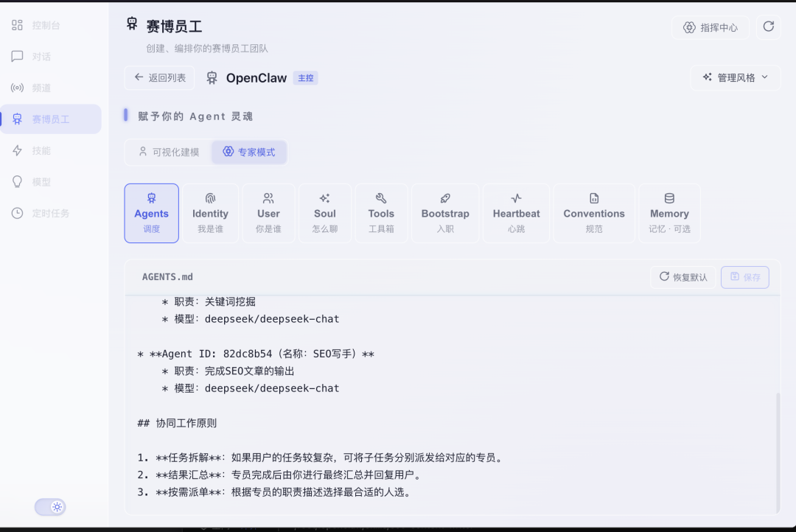Image resolution: width=796 pixels, height=532 pixels.
Task: Click in the AGENTS.md editor at 协同工作原则 heading
Action: tap(177, 423)
